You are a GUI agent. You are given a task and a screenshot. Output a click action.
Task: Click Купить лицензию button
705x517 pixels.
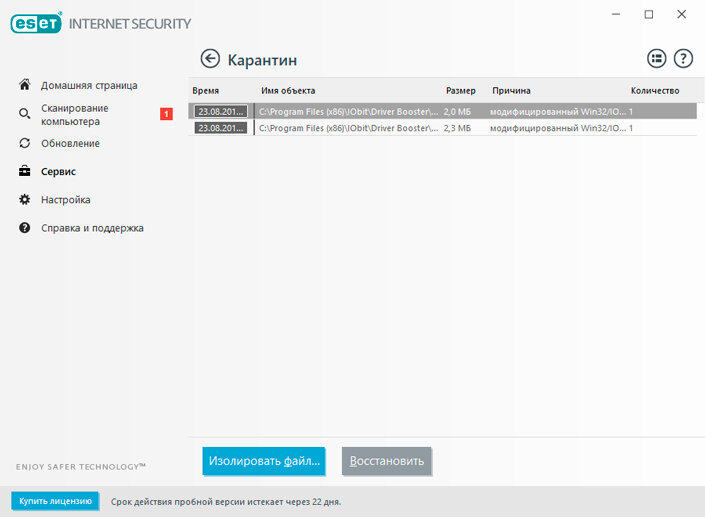[55, 501]
